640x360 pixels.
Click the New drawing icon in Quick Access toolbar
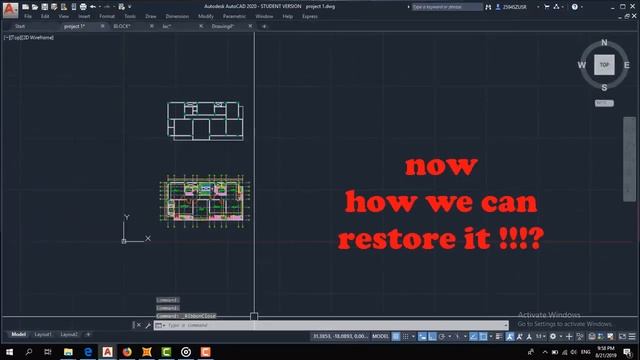[25, 7]
